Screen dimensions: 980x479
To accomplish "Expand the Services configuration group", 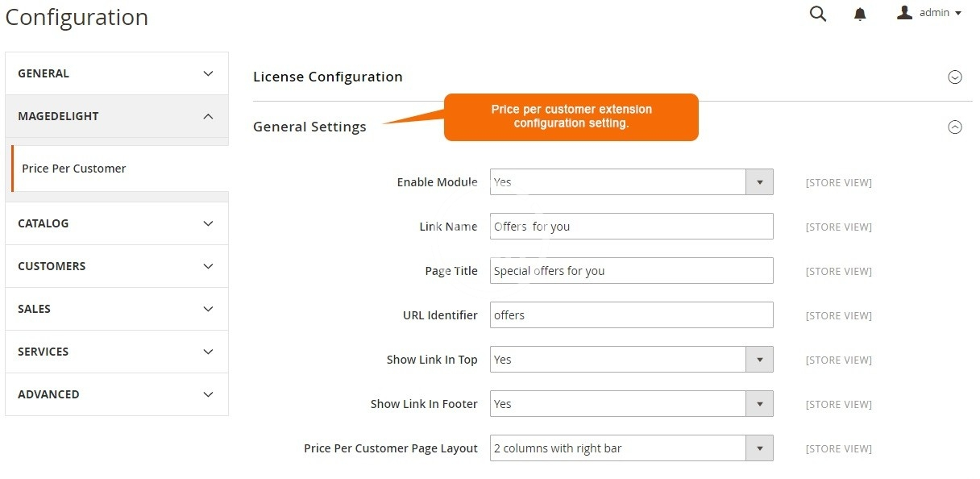I will pyautogui.click(x=117, y=352).
